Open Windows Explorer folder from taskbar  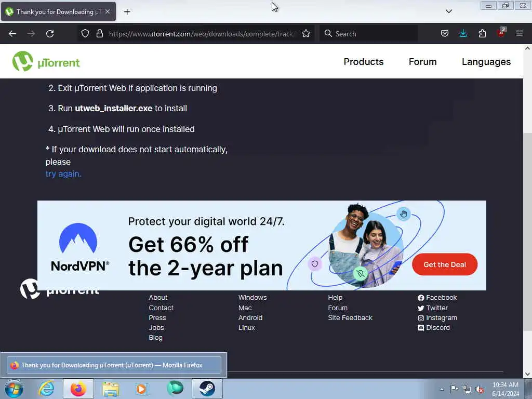pos(111,389)
